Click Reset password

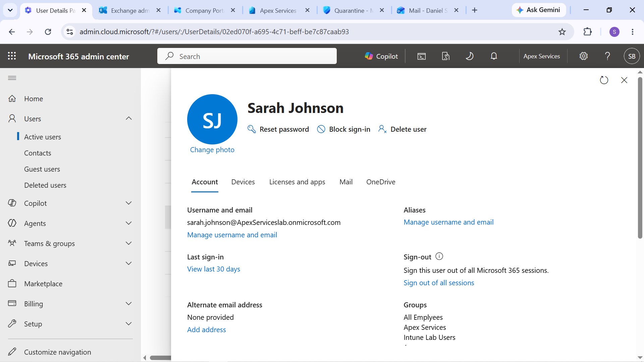pos(278,129)
